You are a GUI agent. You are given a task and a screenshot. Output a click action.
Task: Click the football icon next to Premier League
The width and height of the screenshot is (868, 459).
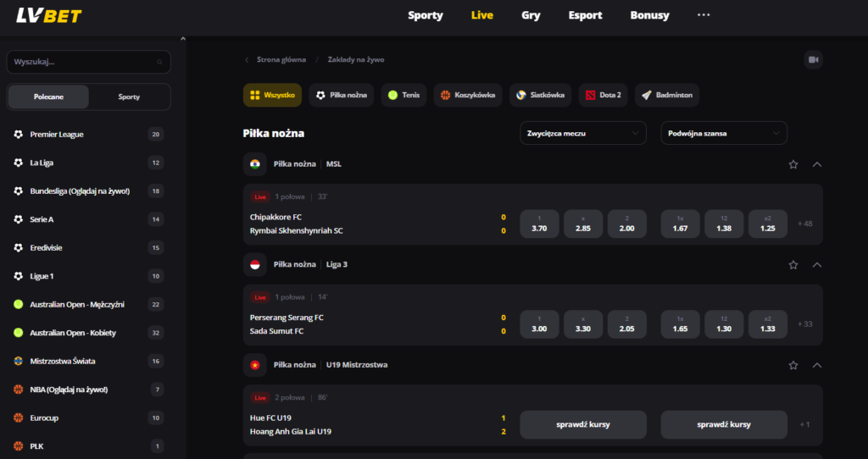(18, 135)
